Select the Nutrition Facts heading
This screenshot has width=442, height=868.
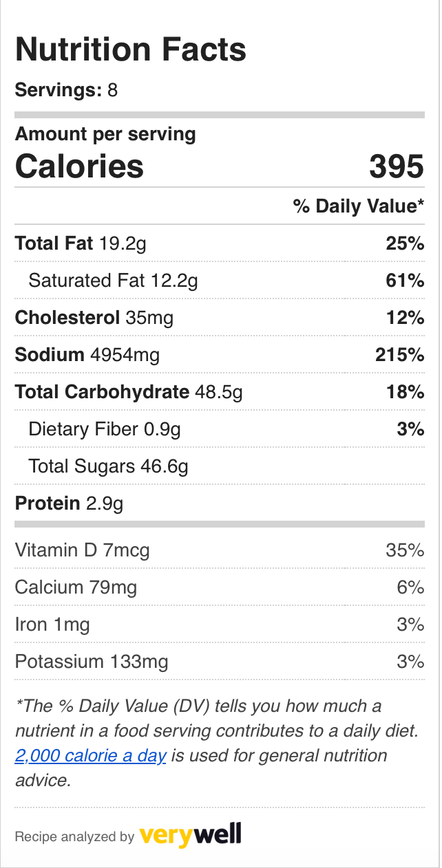pyautogui.click(x=131, y=50)
